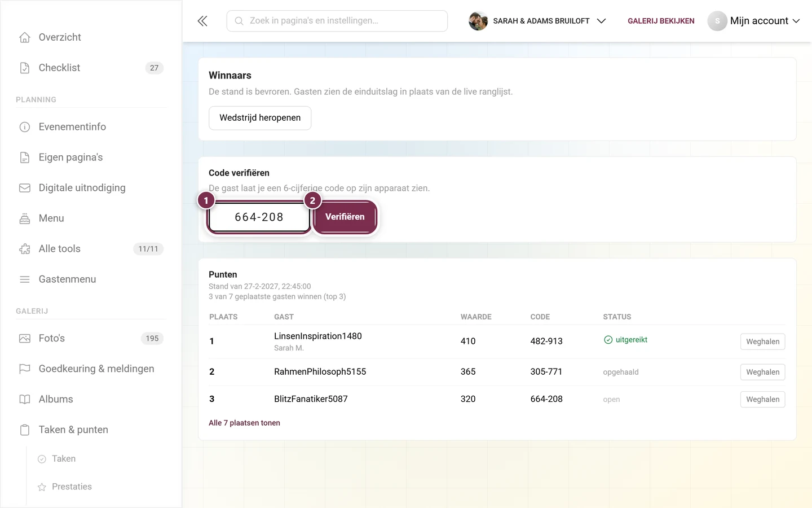The width and height of the screenshot is (812, 508).
Task: Click the event avatar thumbnail
Action: point(478,21)
